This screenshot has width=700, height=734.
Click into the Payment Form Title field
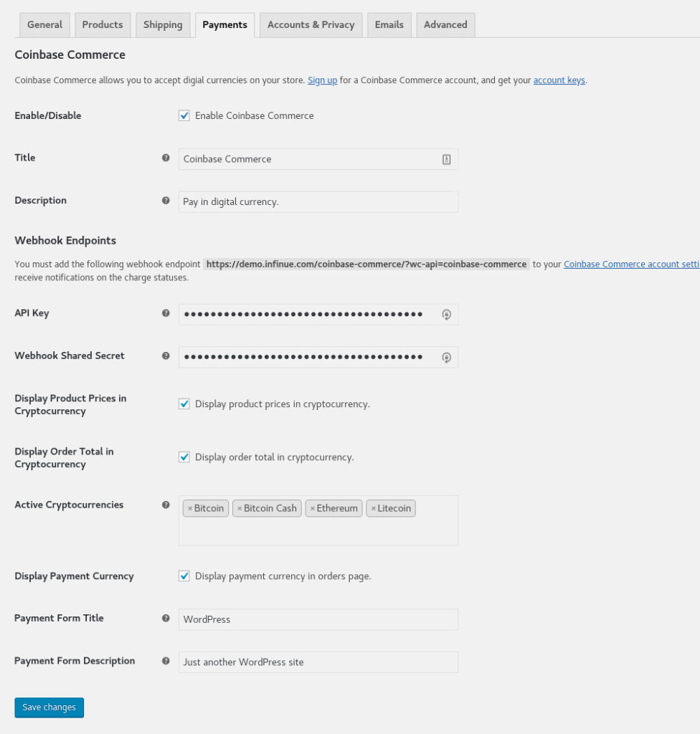tap(318, 619)
